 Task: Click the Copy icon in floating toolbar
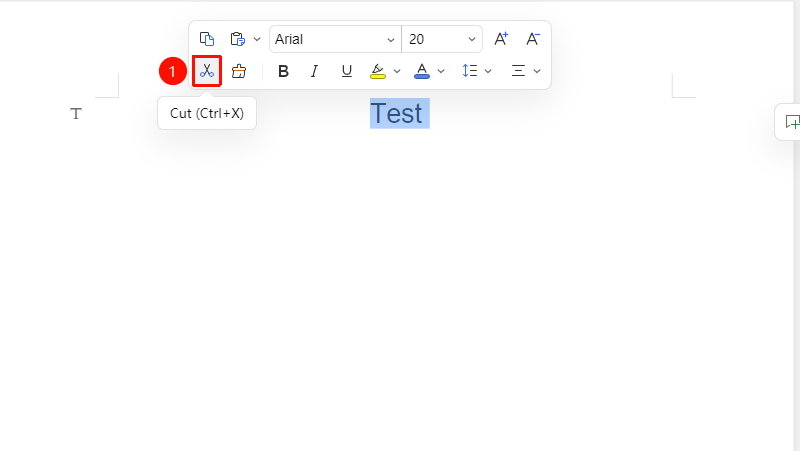coord(207,39)
